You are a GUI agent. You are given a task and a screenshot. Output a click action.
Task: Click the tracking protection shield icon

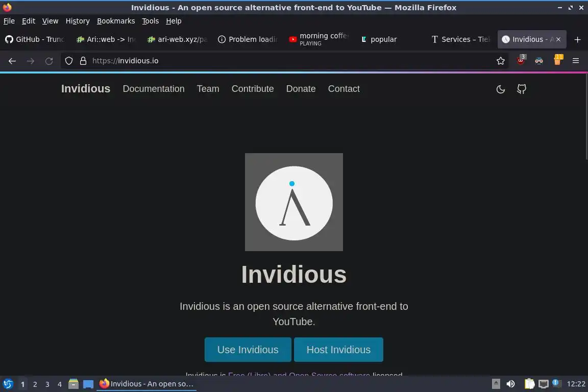[x=68, y=61]
